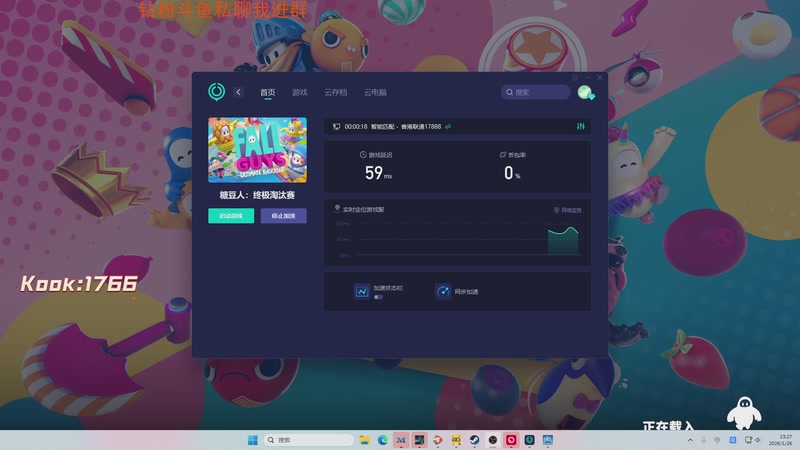Open the Windows Start menu

pyautogui.click(x=253, y=440)
